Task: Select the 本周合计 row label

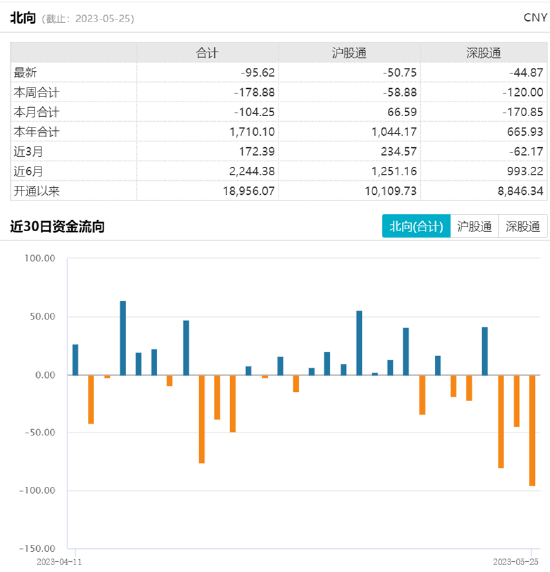Action: coord(36,92)
